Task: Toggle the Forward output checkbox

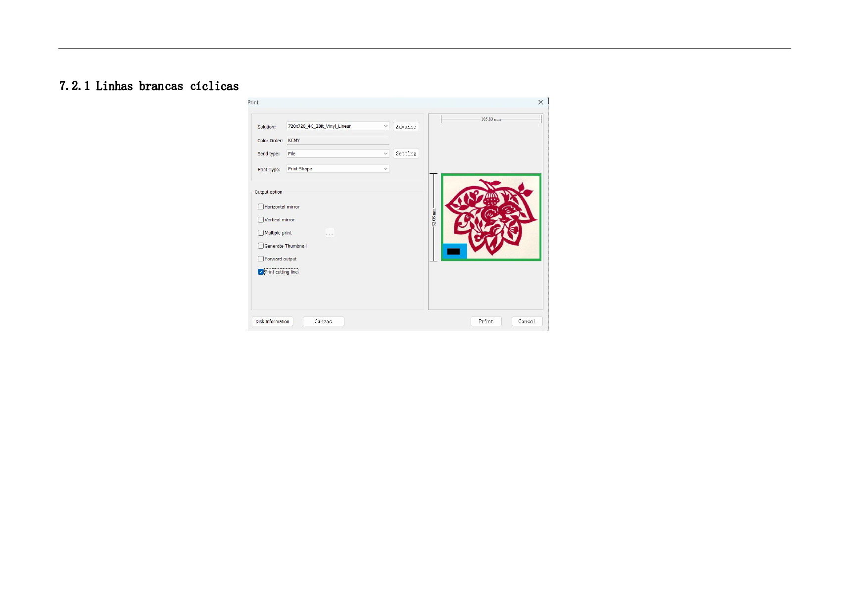Action: [x=261, y=259]
